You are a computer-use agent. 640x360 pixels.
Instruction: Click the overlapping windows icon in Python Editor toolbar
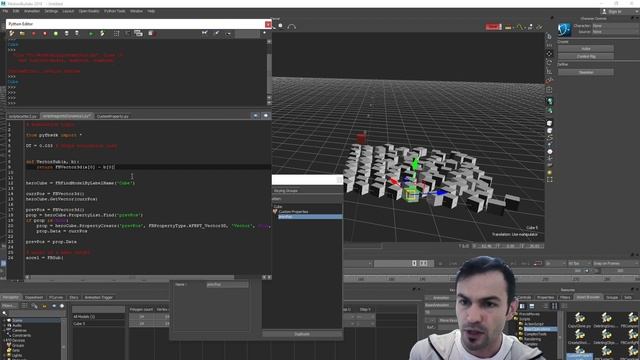(138, 33)
